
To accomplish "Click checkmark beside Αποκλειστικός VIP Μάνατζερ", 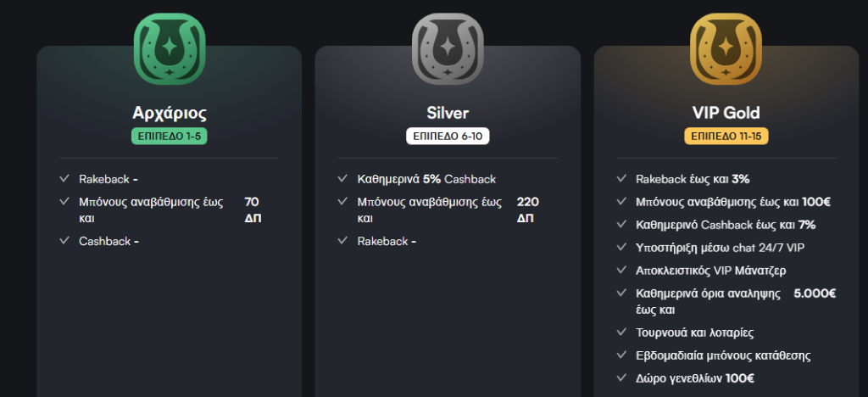I will click(621, 271).
